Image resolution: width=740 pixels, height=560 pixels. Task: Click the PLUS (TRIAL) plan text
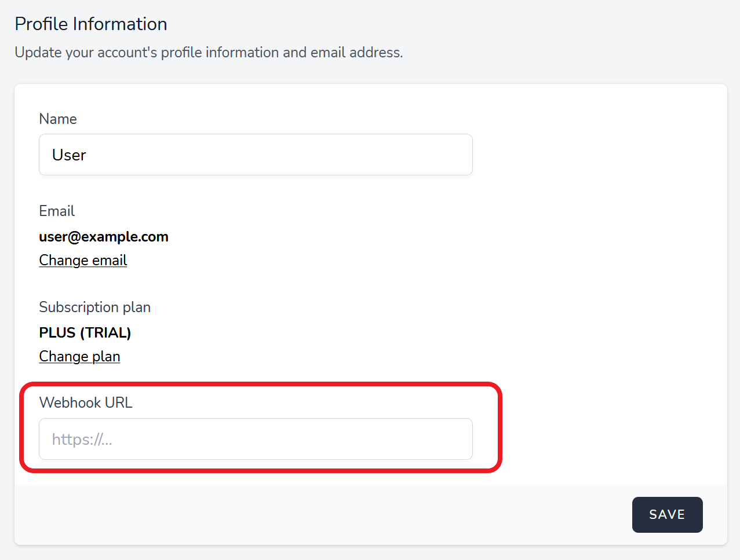pos(85,333)
